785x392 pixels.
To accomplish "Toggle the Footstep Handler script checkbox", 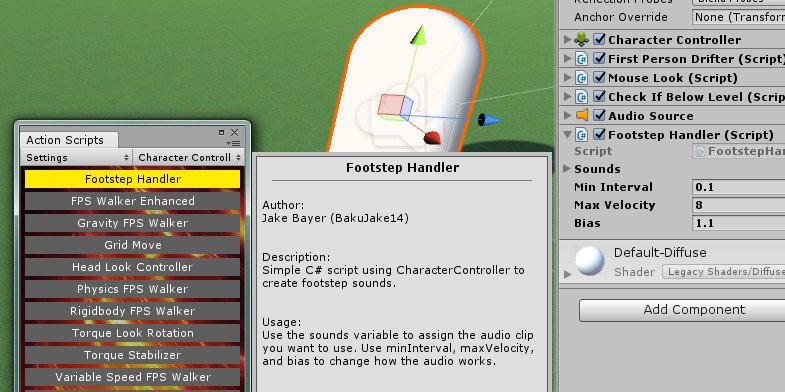I will click(x=599, y=135).
